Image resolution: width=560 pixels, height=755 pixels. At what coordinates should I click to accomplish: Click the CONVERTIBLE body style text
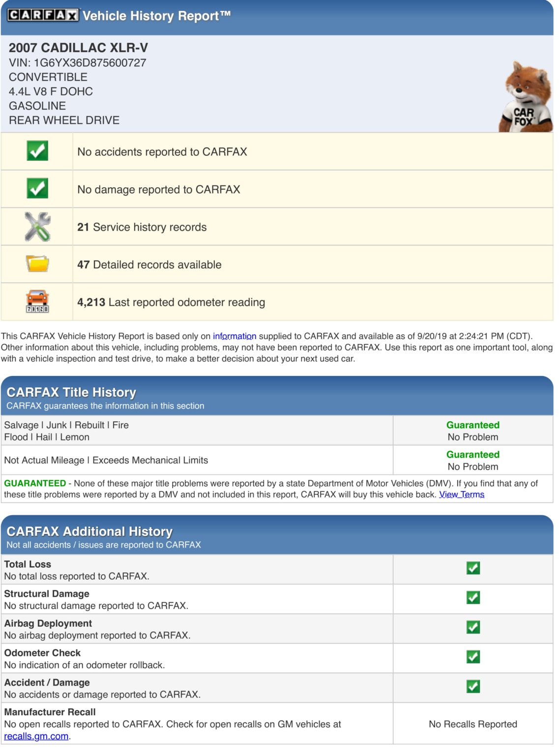coord(48,77)
